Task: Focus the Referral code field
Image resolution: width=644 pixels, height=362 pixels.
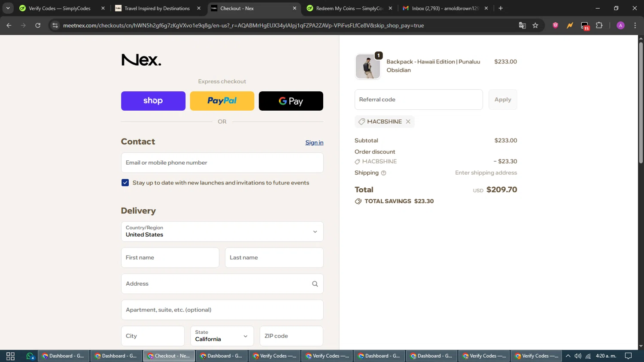Action: tap(419, 100)
